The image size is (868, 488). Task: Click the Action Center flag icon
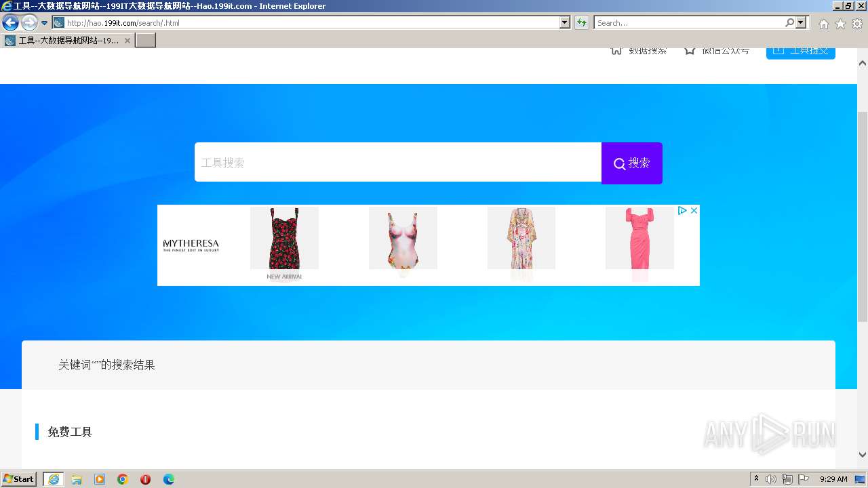[804, 479]
